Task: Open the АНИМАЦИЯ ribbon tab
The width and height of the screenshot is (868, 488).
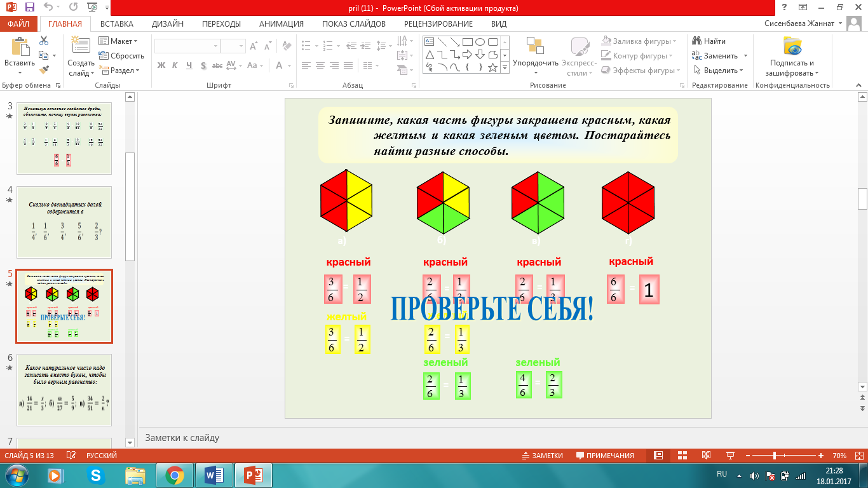Action: [281, 24]
